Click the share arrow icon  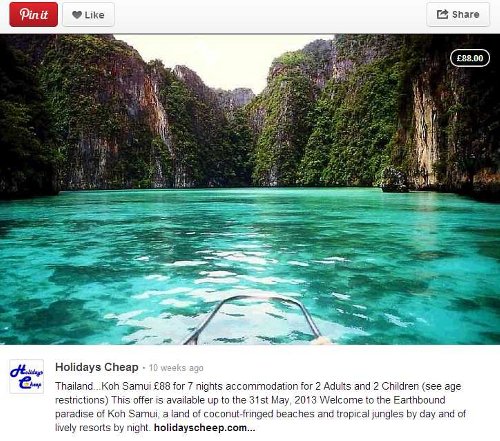click(442, 14)
